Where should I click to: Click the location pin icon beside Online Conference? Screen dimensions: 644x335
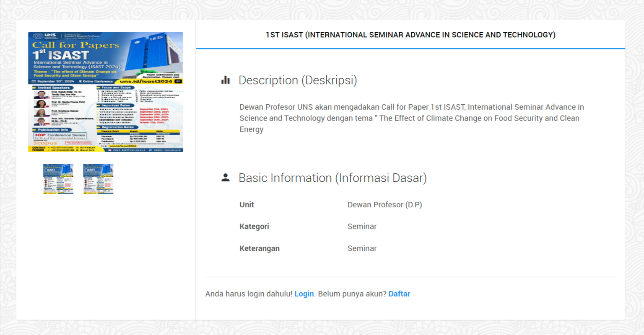pos(80,81)
